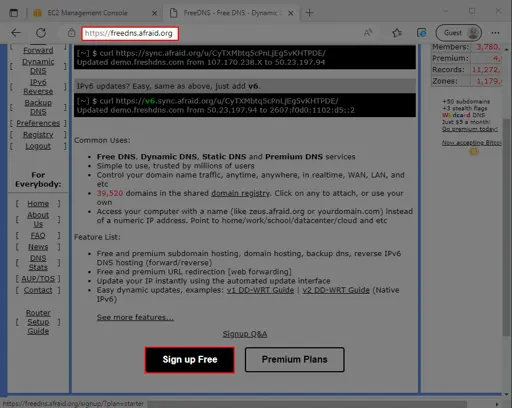Reload the page with refresh icon
Screen dimensions: 512x408
coord(41,33)
